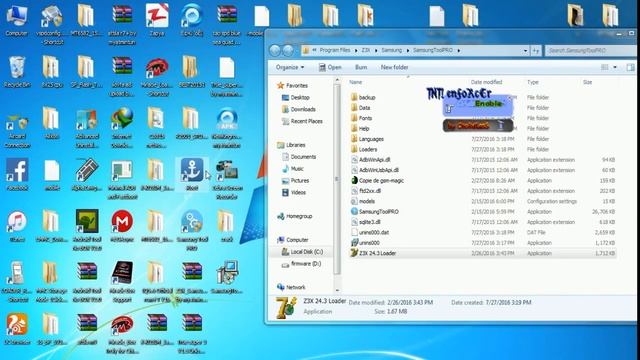The height and width of the screenshot is (360, 640).
Task: Click the navigation pane scrollbar up arrow
Action: click(x=337, y=80)
